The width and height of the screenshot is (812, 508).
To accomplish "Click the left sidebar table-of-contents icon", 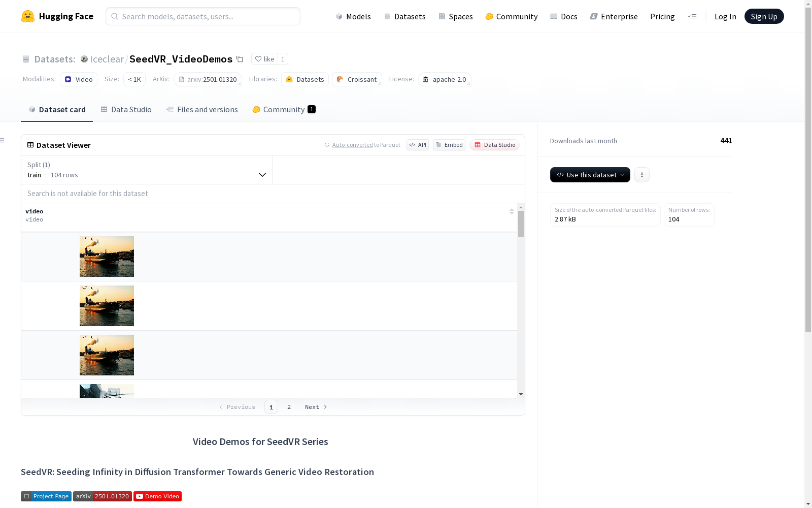I will [2, 140].
